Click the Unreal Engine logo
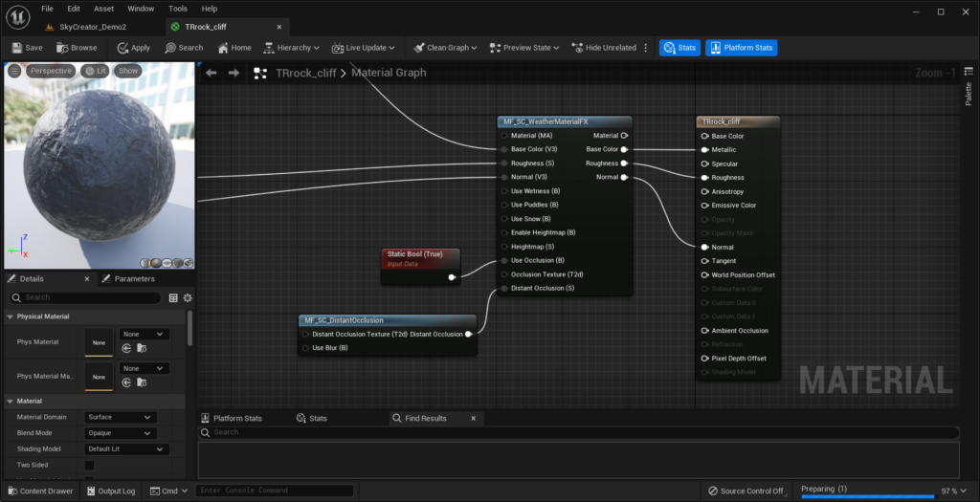This screenshot has width=980, height=502. pos(18,17)
